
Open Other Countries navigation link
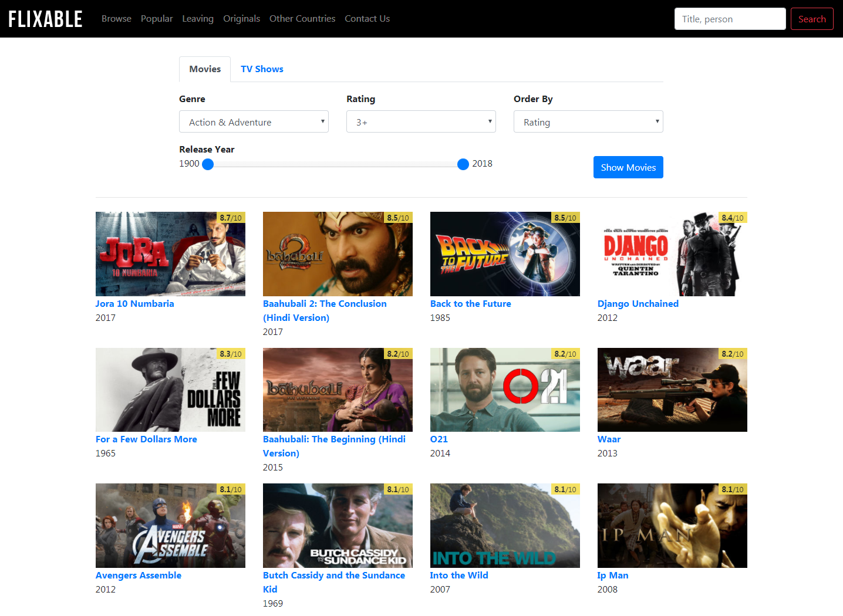point(302,18)
